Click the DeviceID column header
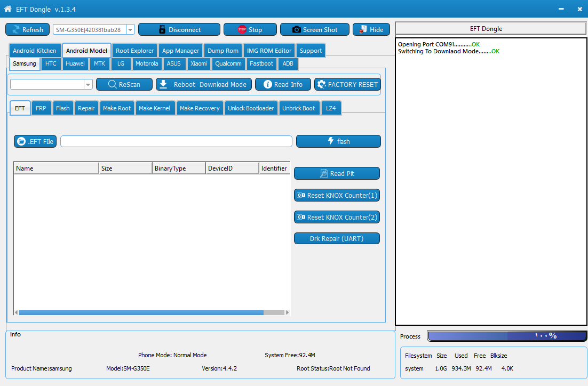Image resolution: width=588 pixels, height=386 pixels. (x=232, y=168)
